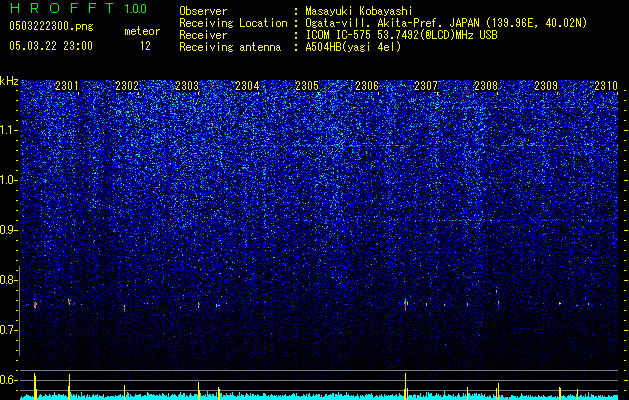Click the 2310 time marker
The height and width of the screenshot is (400, 629).
(606, 86)
